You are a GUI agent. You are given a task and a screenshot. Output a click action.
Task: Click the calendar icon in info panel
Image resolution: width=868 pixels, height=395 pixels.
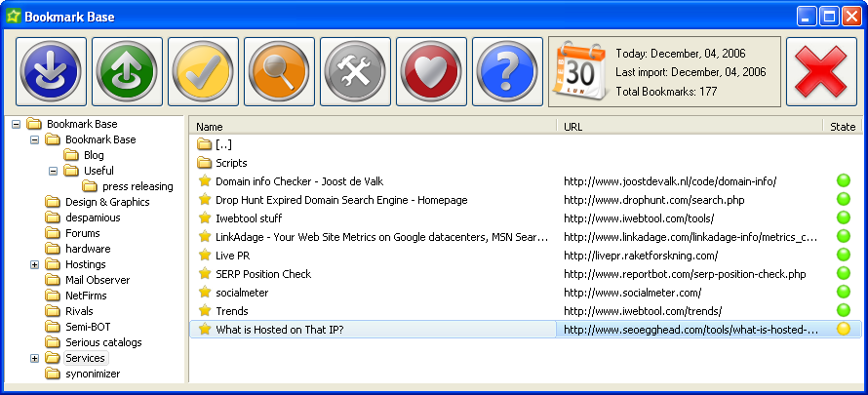click(578, 71)
